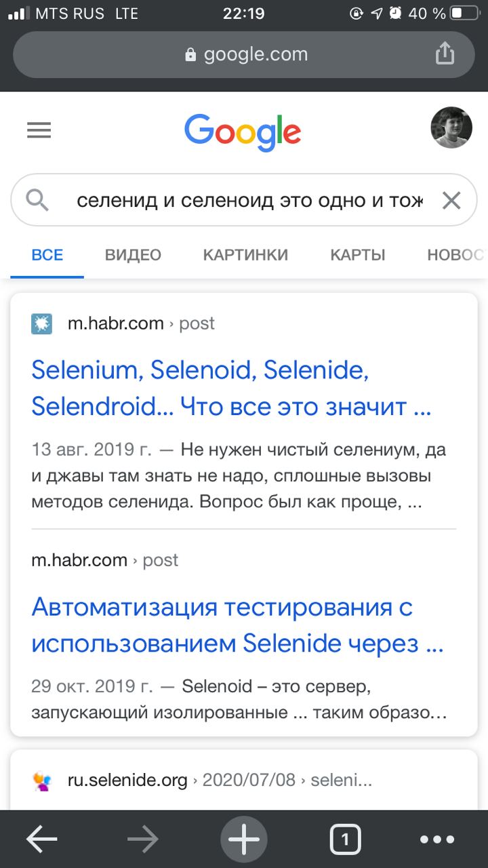Screen dimensions: 488x868
Task: Tap the habr favicon of first result
Action: click(42, 324)
